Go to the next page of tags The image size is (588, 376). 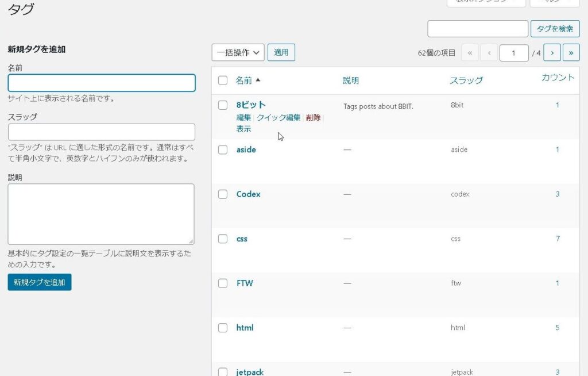point(552,52)
